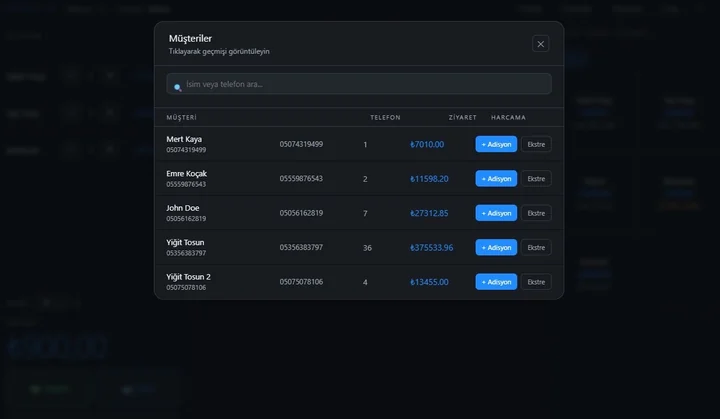Click the TELEFON column header
This screenshot has height=419, width=720.
coord(385,118)
